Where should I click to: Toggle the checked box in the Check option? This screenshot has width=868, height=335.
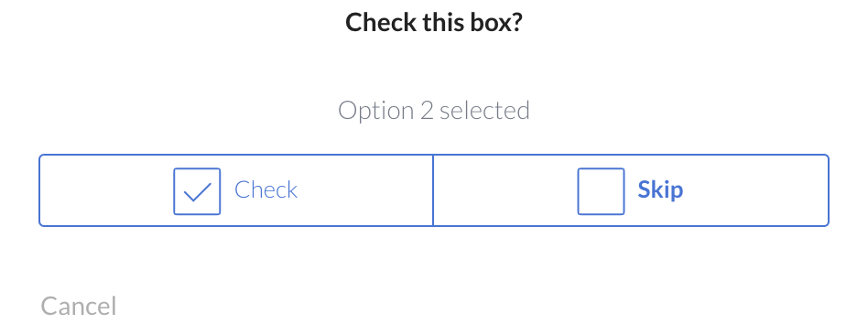[x=197, y=191]
